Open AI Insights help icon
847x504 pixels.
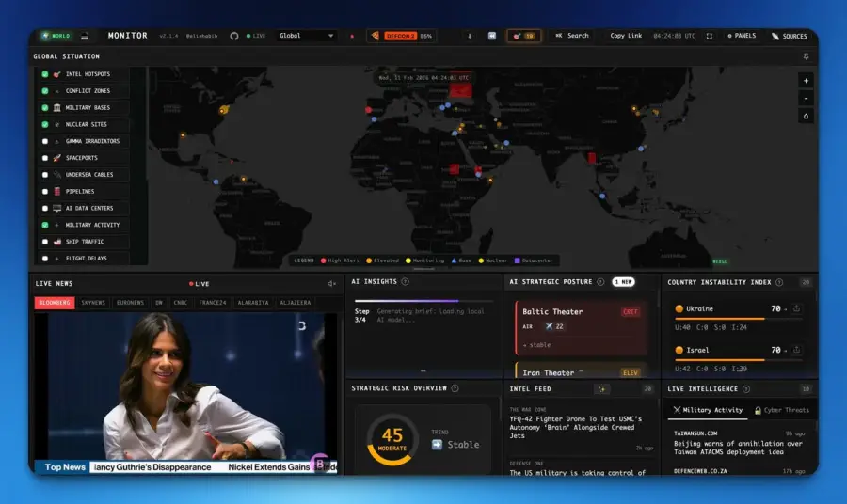pos(405,282)
